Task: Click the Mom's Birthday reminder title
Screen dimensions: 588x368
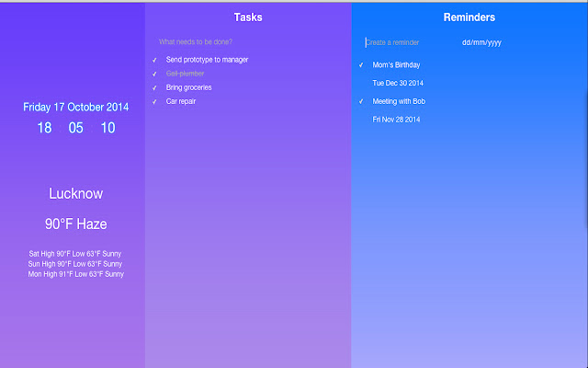Action: tap(396, 65)
